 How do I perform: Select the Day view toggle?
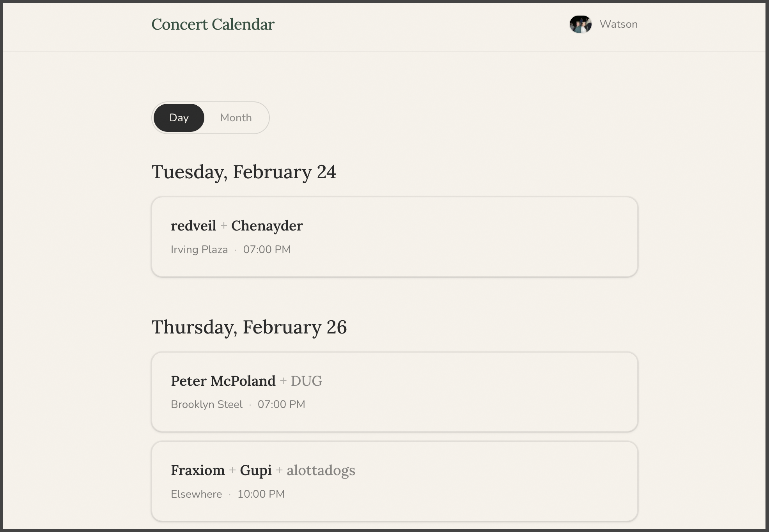coord(179,117)
